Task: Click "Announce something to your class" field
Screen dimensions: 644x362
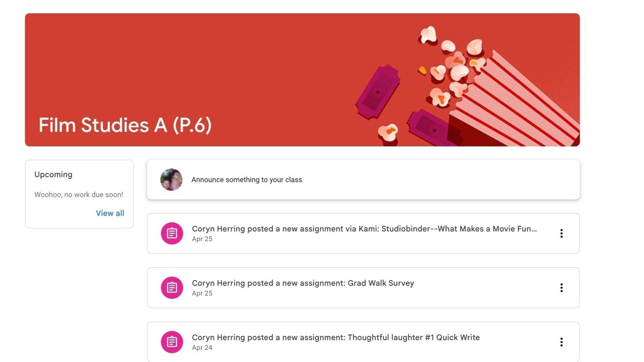Action: (246, 180)
